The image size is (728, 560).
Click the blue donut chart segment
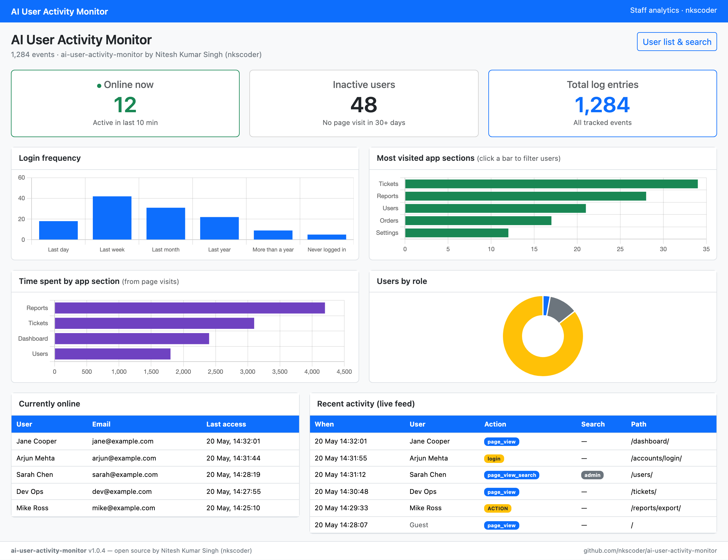tap(546, 306)
